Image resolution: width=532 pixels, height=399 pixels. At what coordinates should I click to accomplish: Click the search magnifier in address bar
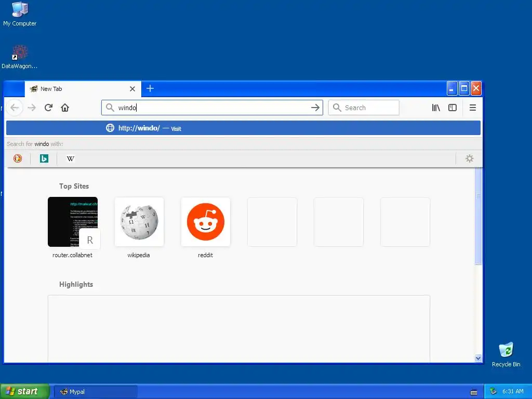click(110, 108)
